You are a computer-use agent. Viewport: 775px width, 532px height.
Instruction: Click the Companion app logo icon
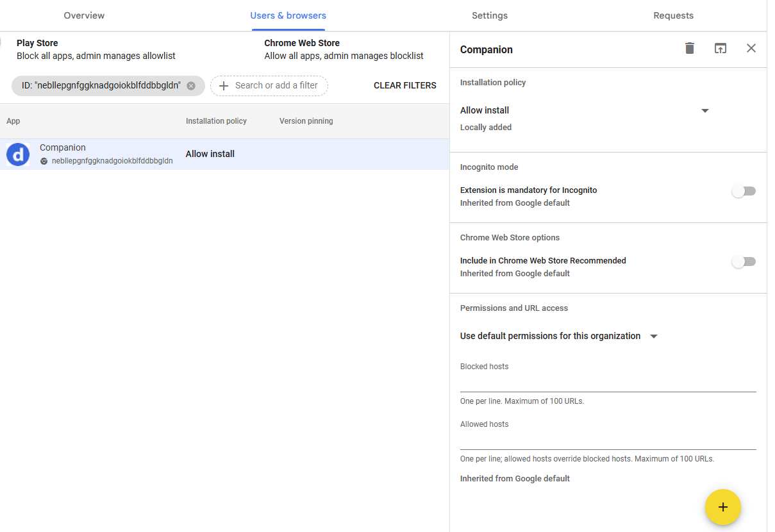[18, 154]
